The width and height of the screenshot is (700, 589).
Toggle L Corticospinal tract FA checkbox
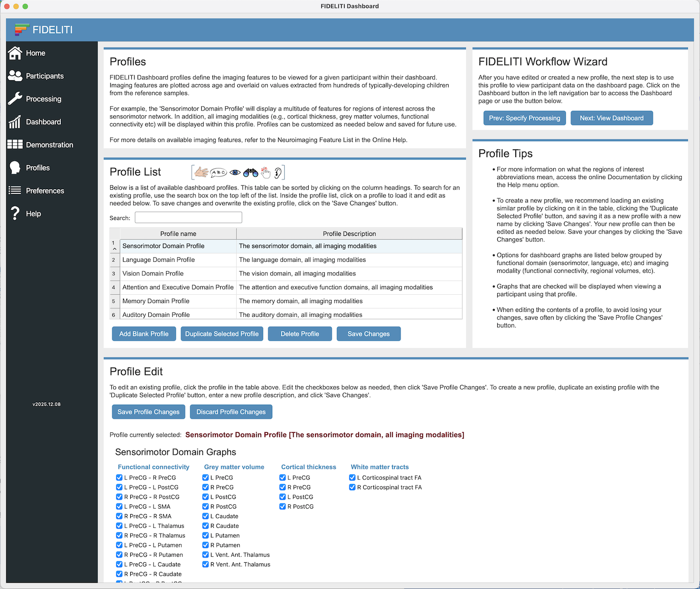coord(352,478)
